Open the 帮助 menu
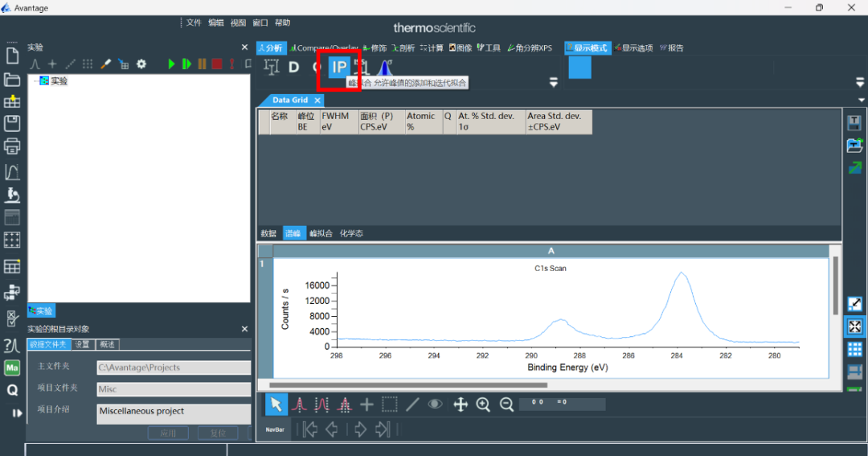The height and width of the screenshot is (456, 868). pyautogui.click(x=282, y=23)
